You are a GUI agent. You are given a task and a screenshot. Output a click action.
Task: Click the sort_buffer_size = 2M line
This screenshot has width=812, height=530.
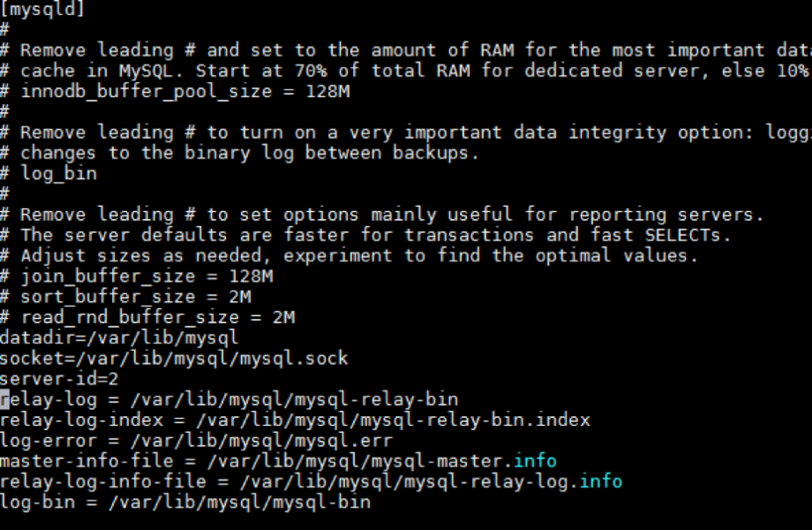pos(136,296)
